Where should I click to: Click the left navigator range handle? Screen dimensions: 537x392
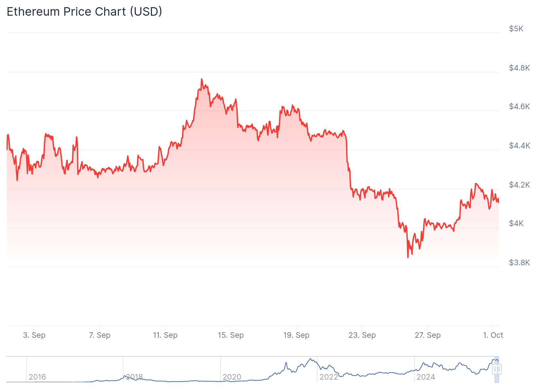point(495,369)
